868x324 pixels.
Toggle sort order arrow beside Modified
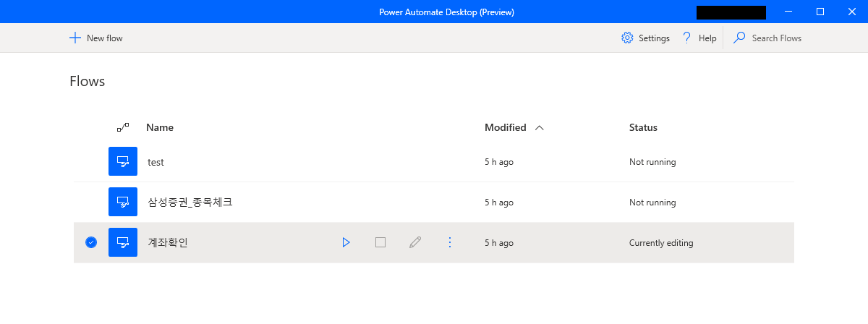[x=539, y=128]
